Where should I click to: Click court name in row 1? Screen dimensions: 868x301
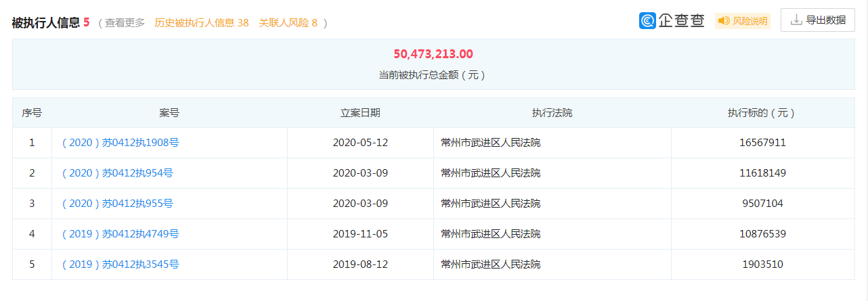[490, 143]
